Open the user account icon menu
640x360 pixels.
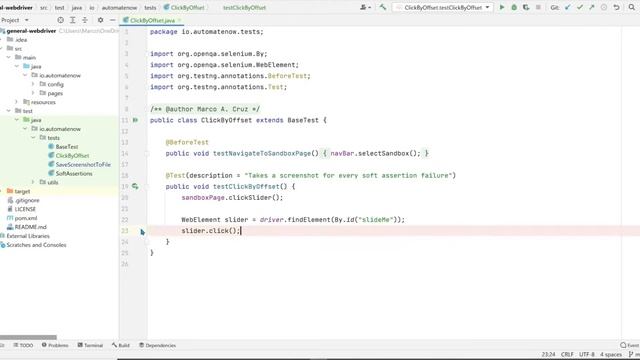[x=365, y=7]
